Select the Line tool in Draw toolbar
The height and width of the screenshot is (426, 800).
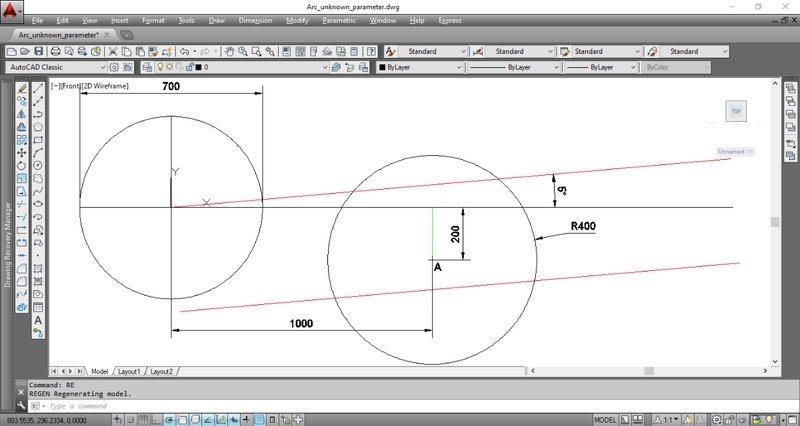[x=38, y=88]
